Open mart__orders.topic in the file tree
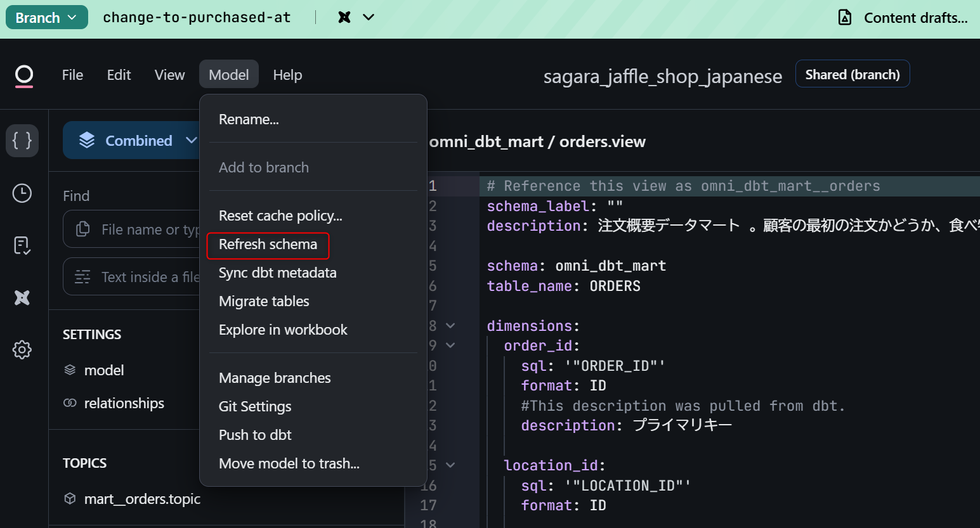The height and width of the screenshot is (528, 980). pyautogui.click(x=142, y=499)
